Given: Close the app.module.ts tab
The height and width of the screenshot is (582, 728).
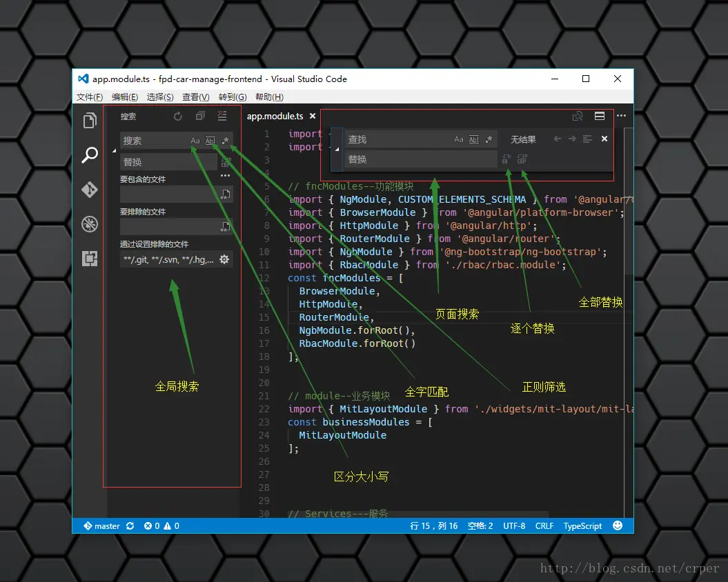Looking at the screenshot, I should coord(313,116).
